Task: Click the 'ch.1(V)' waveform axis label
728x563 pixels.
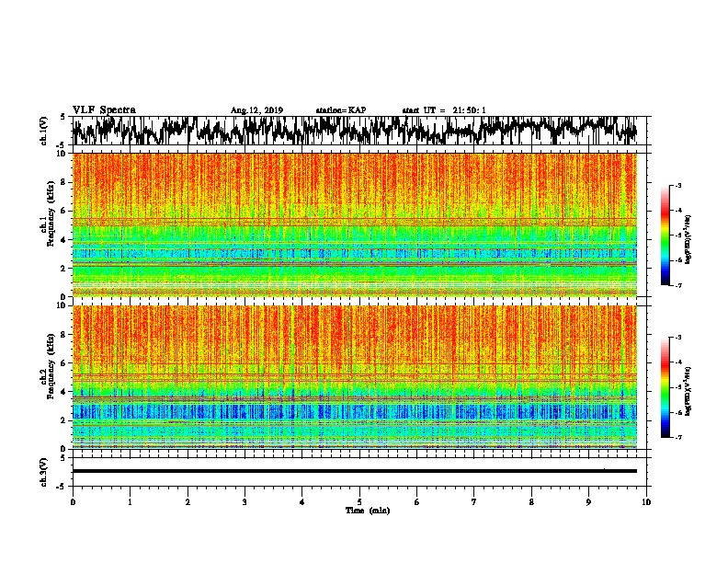Action: 44,131
